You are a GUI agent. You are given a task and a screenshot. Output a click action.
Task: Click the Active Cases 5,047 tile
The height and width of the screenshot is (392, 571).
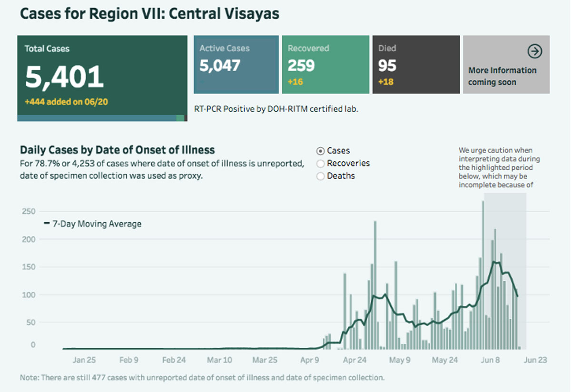(236, 64)
